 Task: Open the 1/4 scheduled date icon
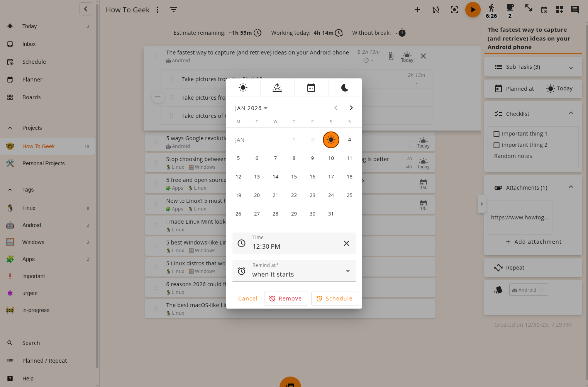tap(423, 184)
